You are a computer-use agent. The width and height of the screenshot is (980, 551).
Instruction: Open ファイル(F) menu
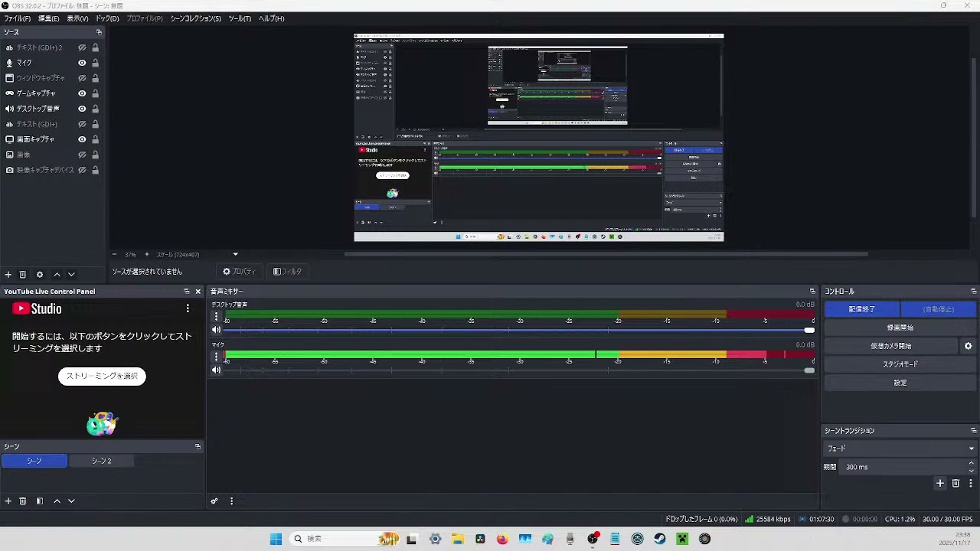[x=18, y=18]
